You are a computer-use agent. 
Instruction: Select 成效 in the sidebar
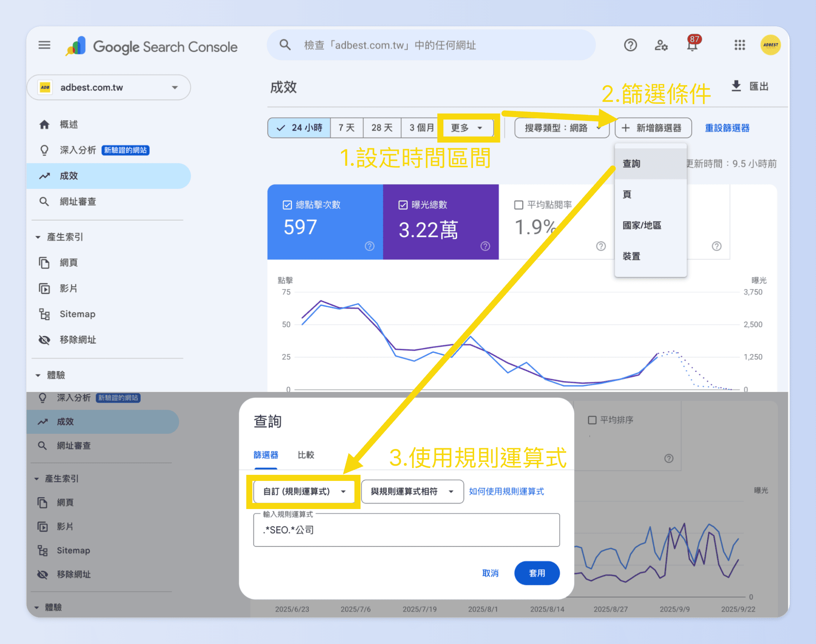tap(69, 176)
